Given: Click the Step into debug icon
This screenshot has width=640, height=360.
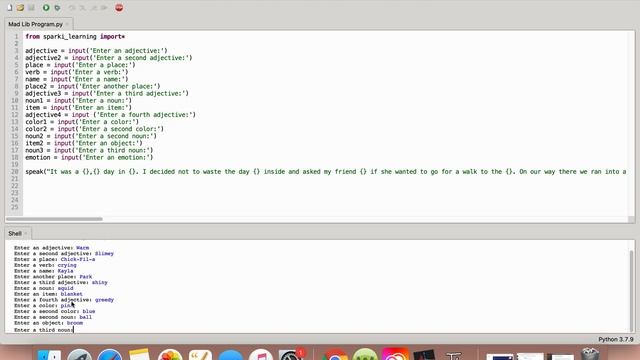Looking at the screenshot, I should click(83, 8).
